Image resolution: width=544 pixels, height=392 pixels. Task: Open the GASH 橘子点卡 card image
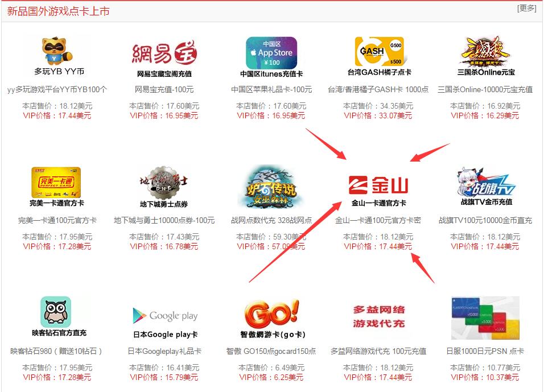click(x=379, y=56)
